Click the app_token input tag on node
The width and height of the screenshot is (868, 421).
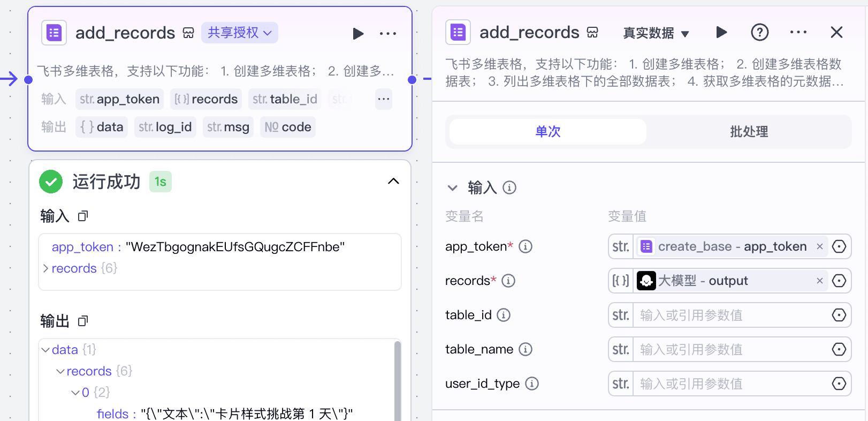pos(120,99)
